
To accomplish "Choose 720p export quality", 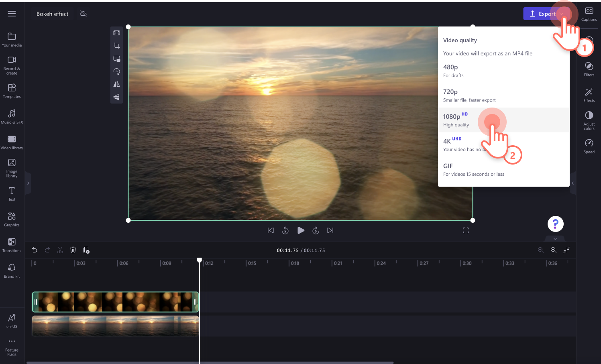I will pyautogui.click(x=504, y=96).
